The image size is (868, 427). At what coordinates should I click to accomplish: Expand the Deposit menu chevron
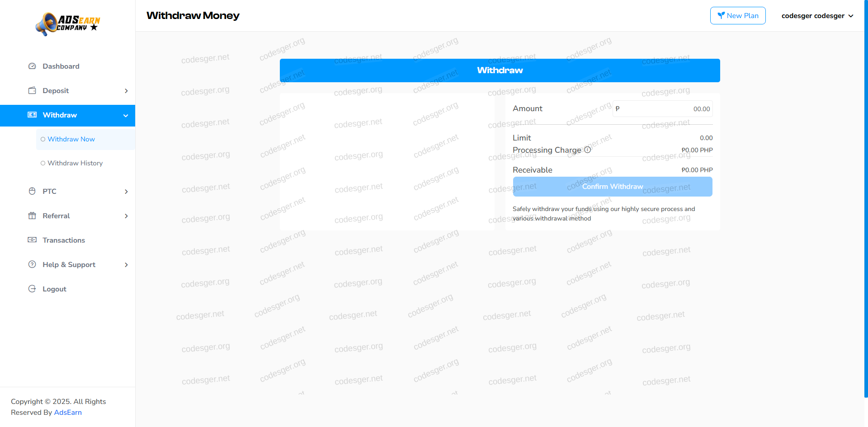pyautogui.click(x=126, y=91)
